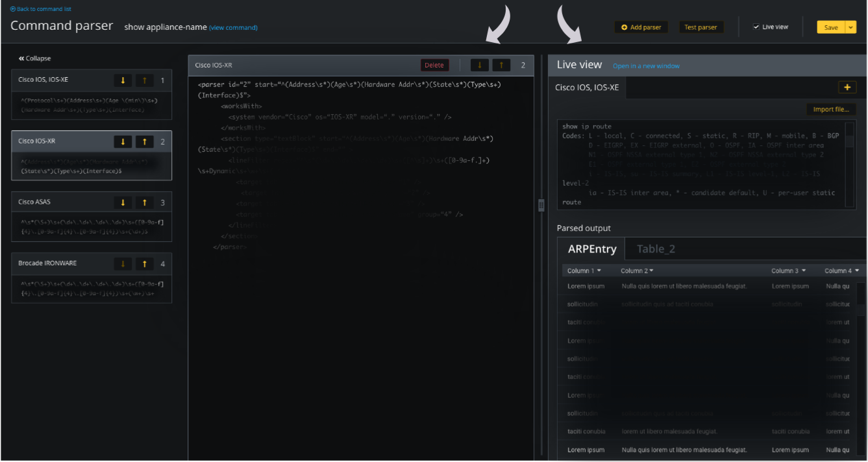The image size is (868, 462).
Task: Move Cisco IOS, IOS-XE parser up
Action: [145, 80]
